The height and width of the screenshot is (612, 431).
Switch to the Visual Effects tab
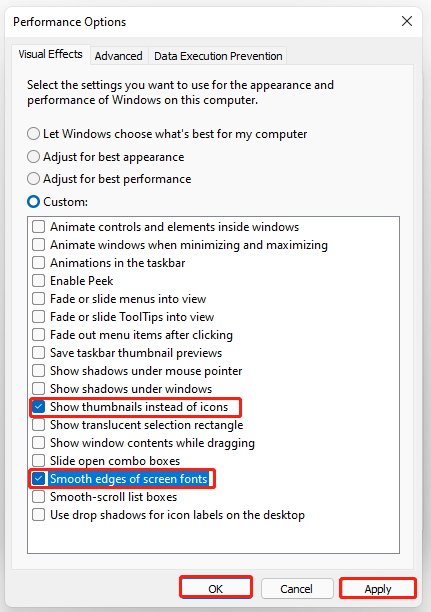click(51, 54)
